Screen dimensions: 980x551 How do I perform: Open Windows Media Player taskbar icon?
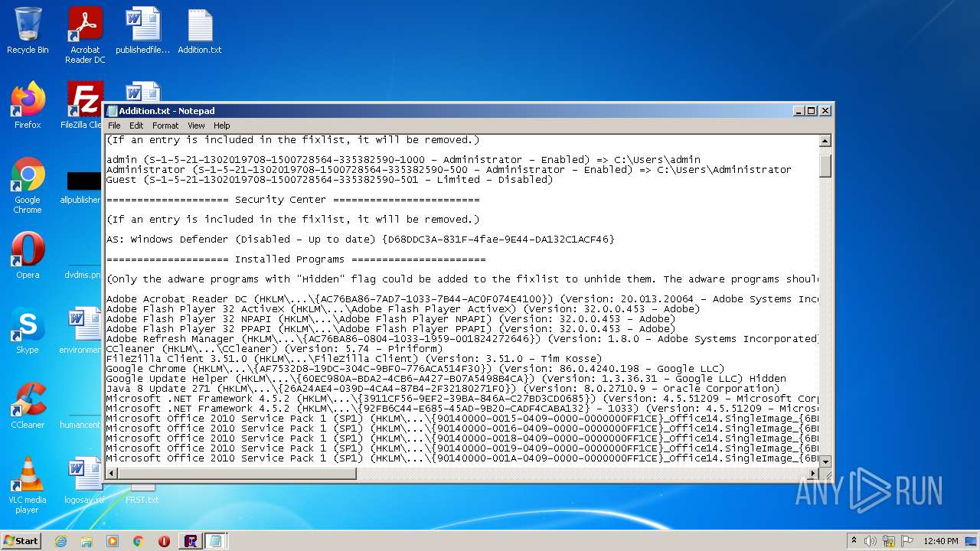coord(113,540)
